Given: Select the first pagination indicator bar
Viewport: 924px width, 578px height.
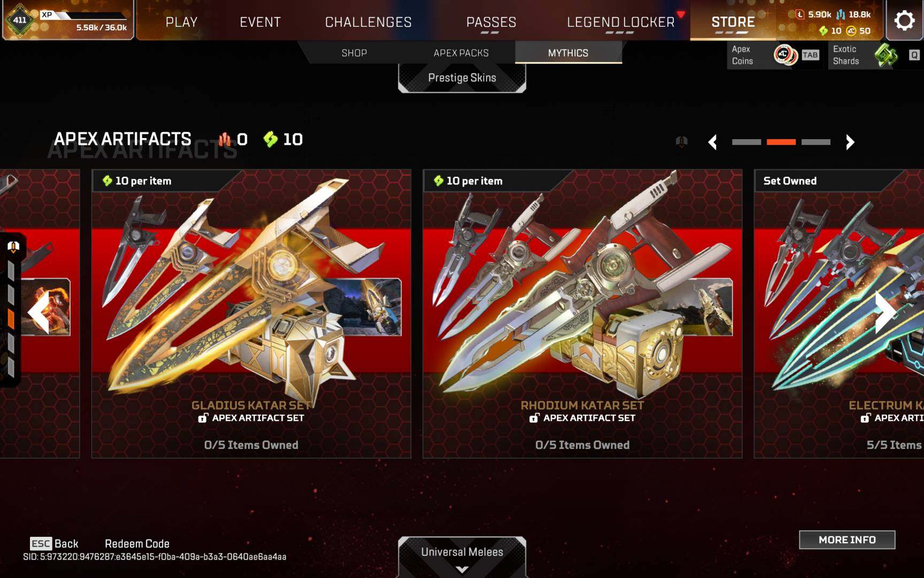Looking at the screenshot, I should [x=746, y=142].
